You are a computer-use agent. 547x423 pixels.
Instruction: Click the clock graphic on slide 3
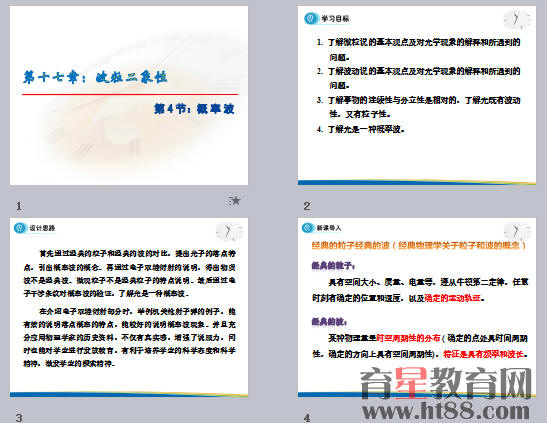point(229,232)
